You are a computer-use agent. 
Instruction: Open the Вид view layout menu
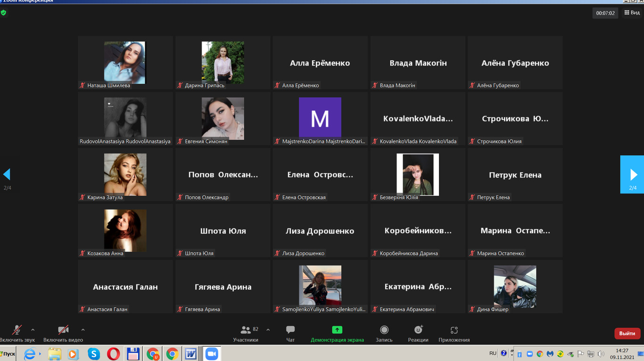pyautogui.click(x=631, y=13)
